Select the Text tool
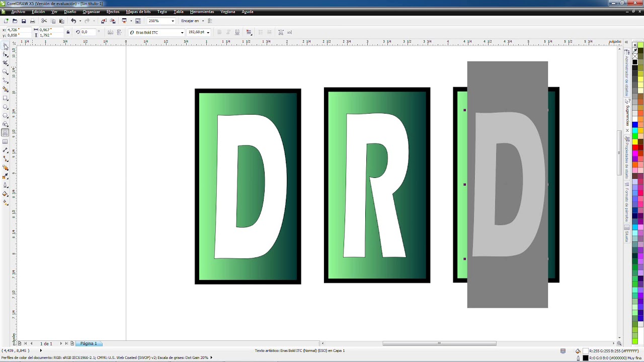The width and height of the screenshot is (644, 362). point(6,133)
